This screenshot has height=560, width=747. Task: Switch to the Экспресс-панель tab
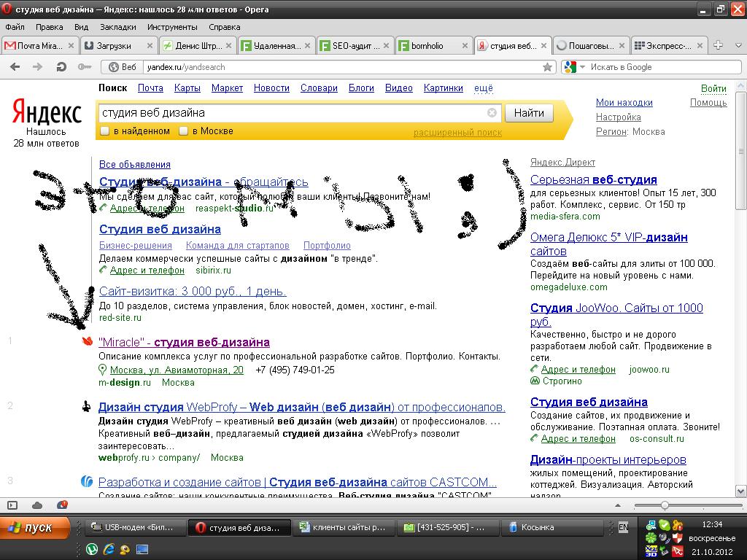click(x=669, y=46)
